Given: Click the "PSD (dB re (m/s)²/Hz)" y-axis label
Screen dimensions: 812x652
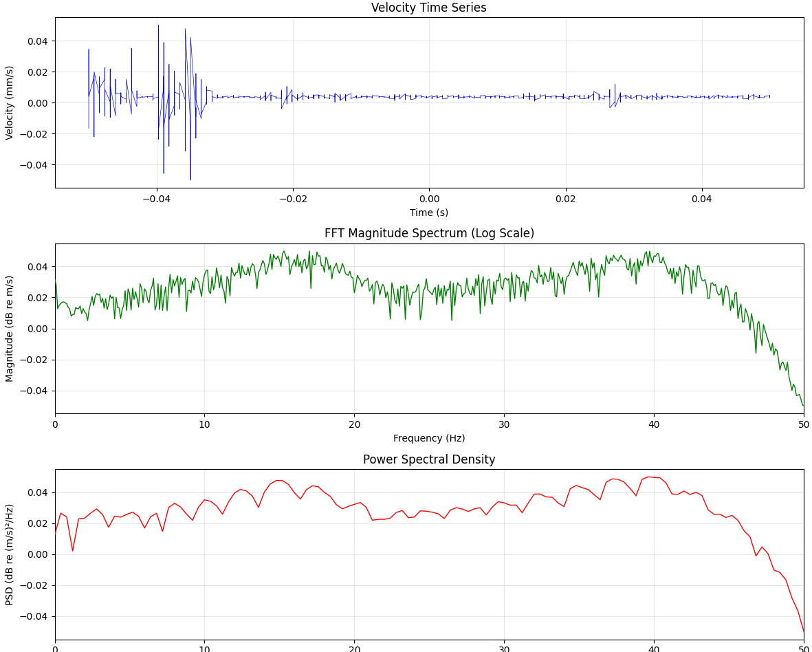Looking at the screenshot, I should (x=10, y=554).
